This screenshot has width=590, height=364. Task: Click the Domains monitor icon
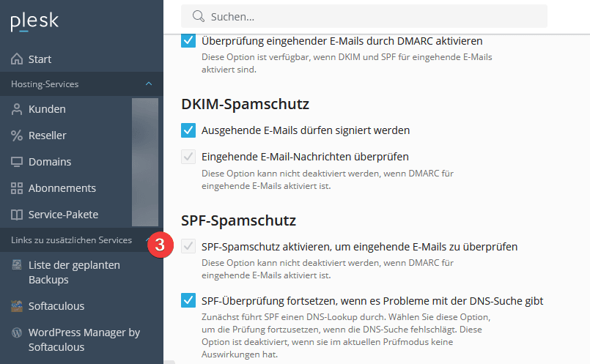click(x=17, y=162)
